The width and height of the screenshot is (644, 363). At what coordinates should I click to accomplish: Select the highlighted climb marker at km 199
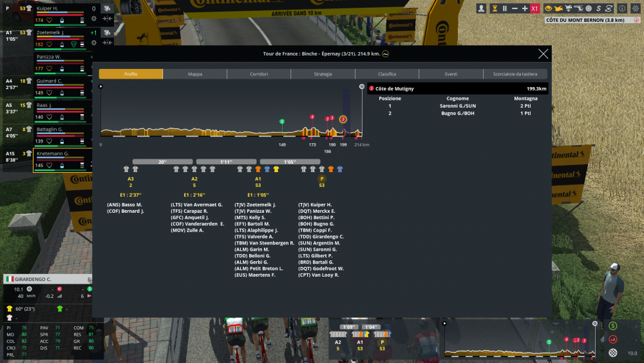tap(343, 119)
